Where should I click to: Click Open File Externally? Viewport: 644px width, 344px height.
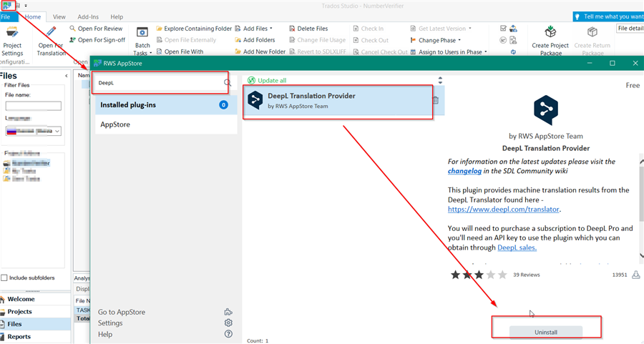pyautogui.click(x=187, y=40)
